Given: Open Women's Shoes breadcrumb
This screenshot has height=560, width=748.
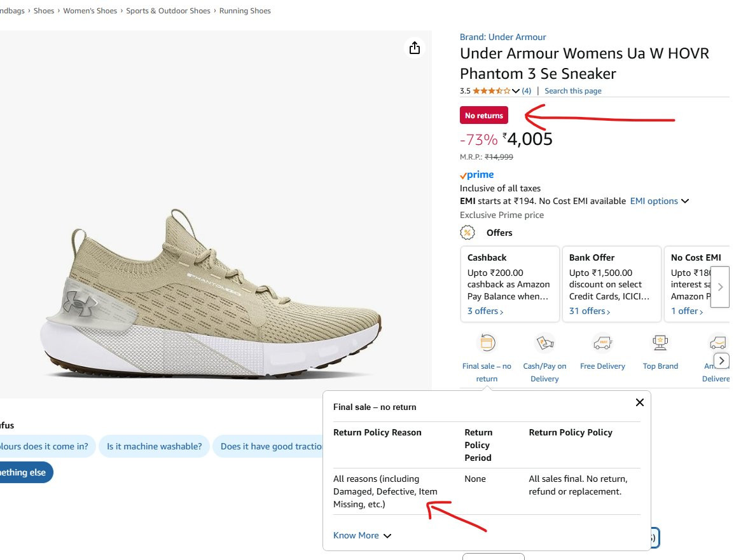Looking at the screenshot, I should tap(90, 10).
